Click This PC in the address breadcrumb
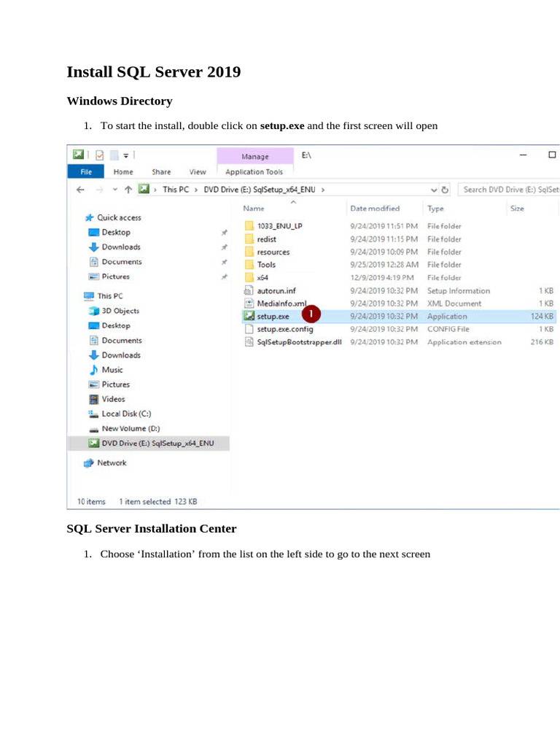This screenshot has height=747, width=560. click(177, 190)
